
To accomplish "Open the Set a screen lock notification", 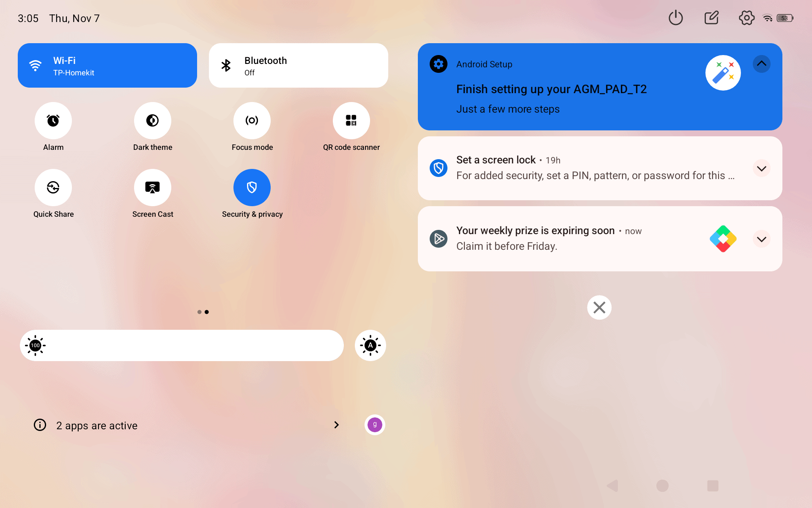I will [x=600, y=168].
